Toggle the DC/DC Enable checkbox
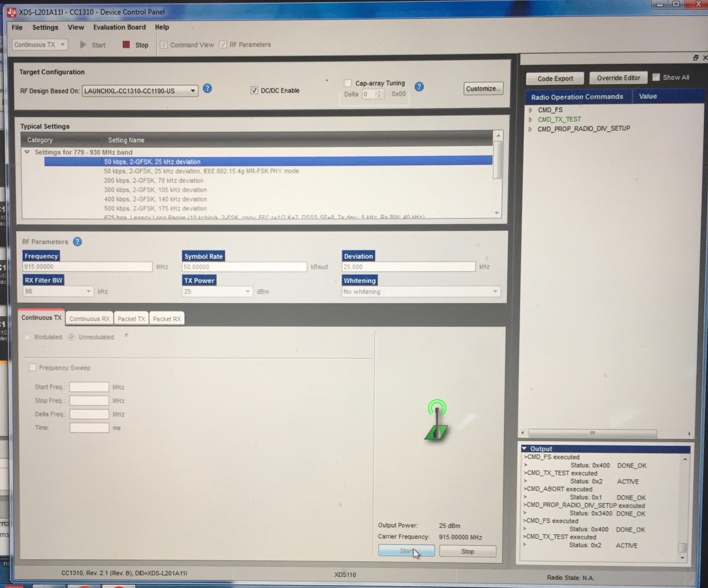708x588 pixels. coord(254,90)
